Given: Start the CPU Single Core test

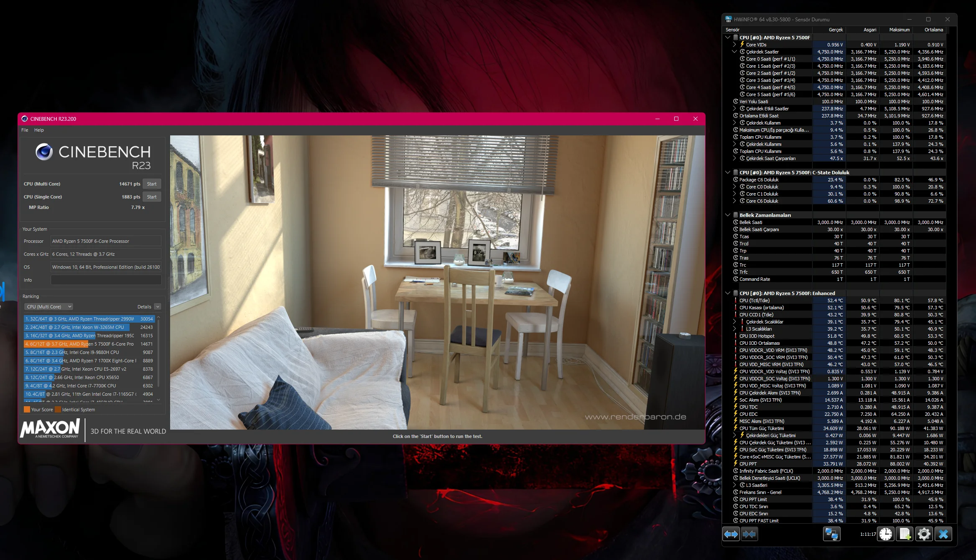Looking at the screenshot, I should (152, 197).
